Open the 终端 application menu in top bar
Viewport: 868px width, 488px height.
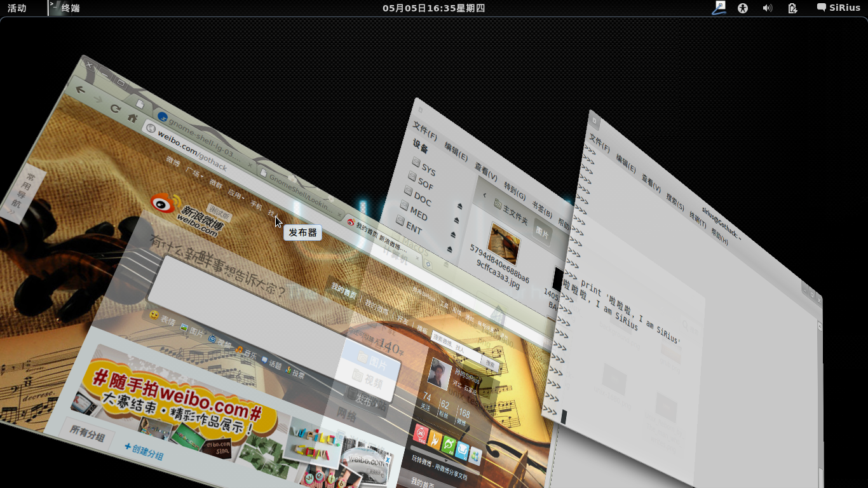(64, 8)
